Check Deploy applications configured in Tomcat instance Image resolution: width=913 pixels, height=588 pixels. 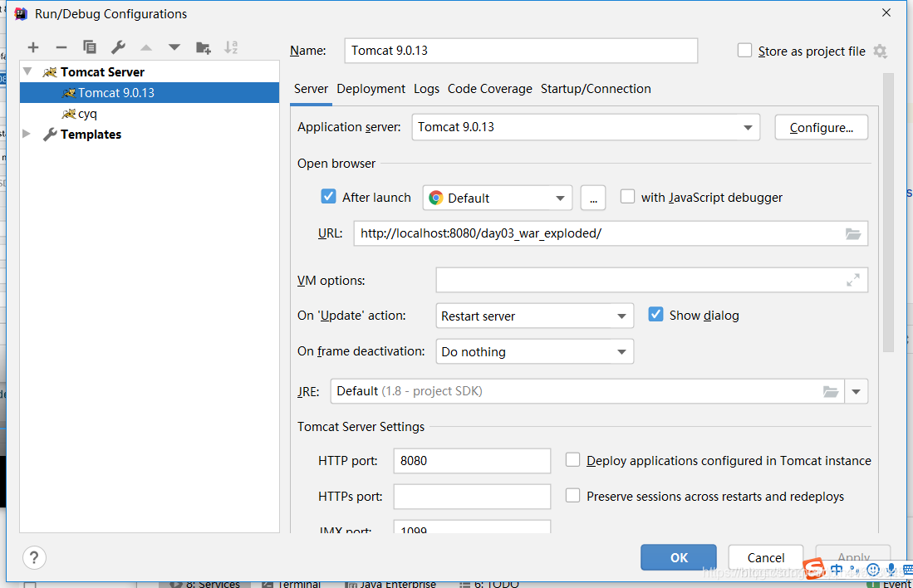point(573,460)
